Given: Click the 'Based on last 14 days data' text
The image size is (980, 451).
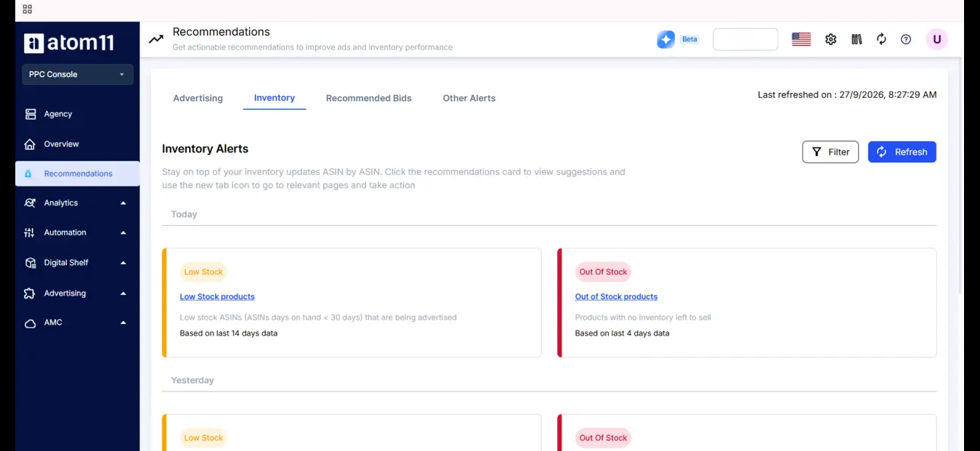Looking at the screenshot, I should click(x=229, y=333).
